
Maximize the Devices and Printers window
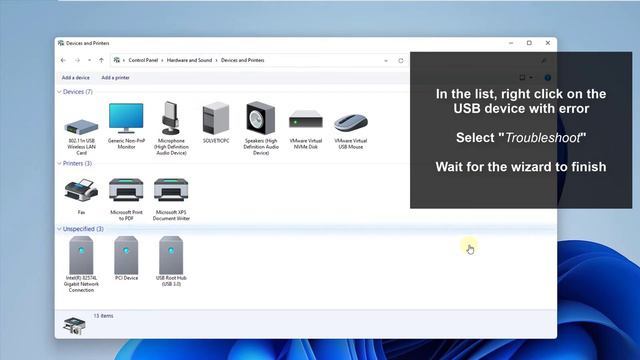(x=529, y=43)
